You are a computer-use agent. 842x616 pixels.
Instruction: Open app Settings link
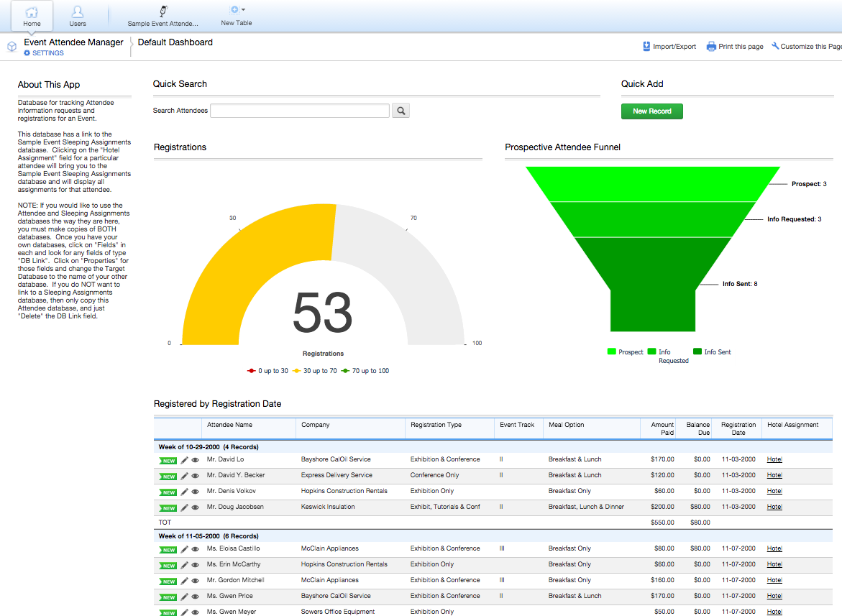click(43, 53)
